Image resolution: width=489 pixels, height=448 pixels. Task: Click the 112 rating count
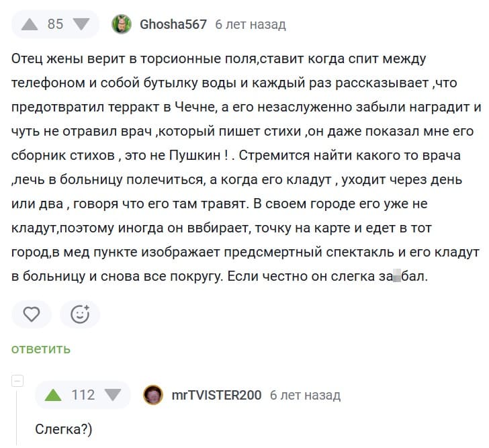coord(83,395)
